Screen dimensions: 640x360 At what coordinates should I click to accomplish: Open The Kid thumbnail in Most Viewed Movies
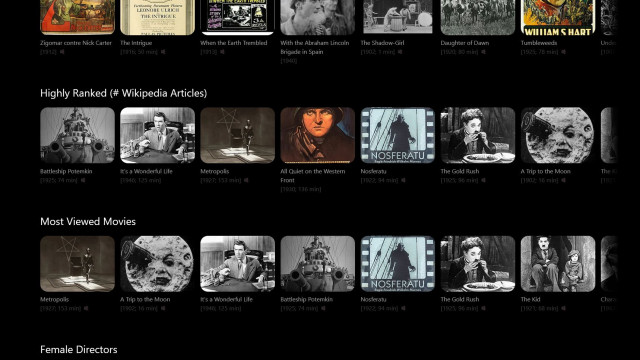coord(558,264)
